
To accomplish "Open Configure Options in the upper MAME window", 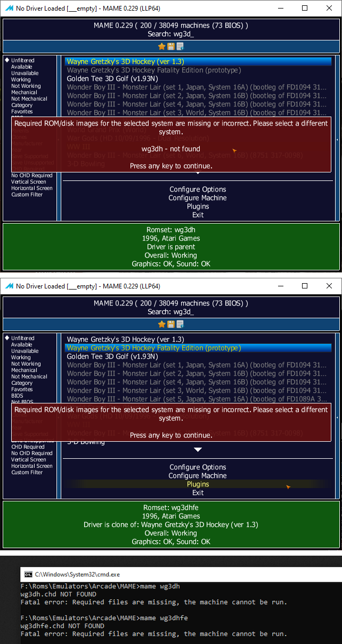I will click(x=198, y=189).
